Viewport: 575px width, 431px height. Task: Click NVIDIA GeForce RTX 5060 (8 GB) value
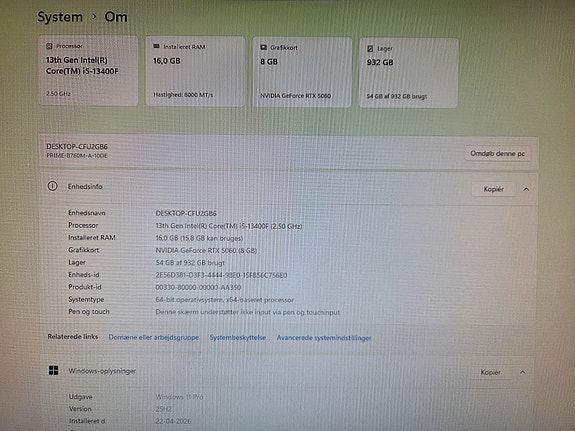click(x=206, y=251)
